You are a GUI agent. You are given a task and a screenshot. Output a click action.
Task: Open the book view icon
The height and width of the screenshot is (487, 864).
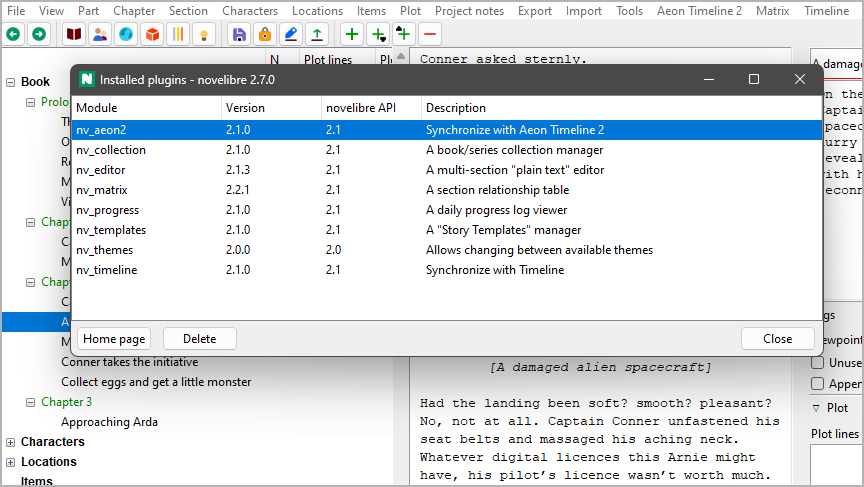pyautogui.click(x=74, y=34)
